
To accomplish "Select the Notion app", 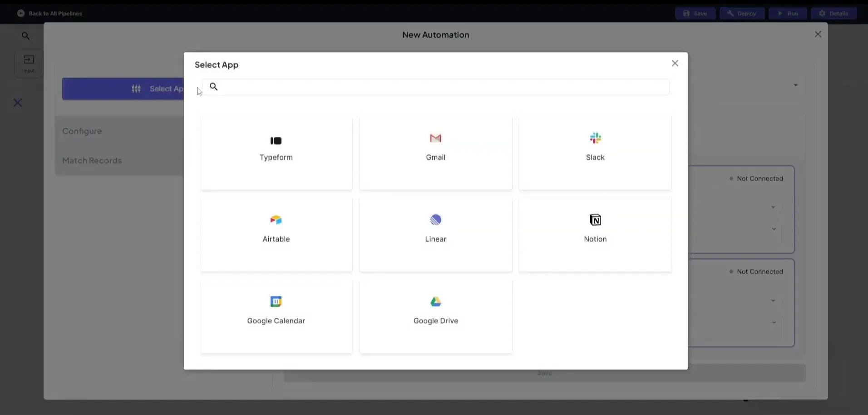I will pos(595,234).
